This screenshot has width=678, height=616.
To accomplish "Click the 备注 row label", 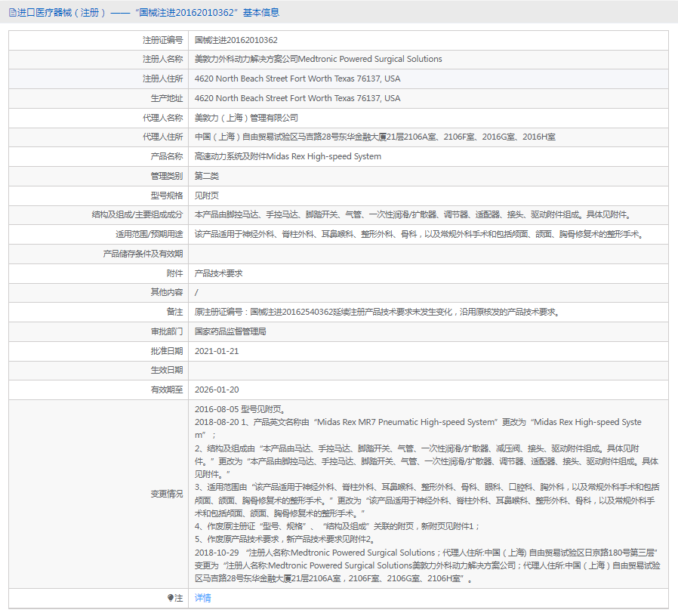I will [x=174, y=312].
